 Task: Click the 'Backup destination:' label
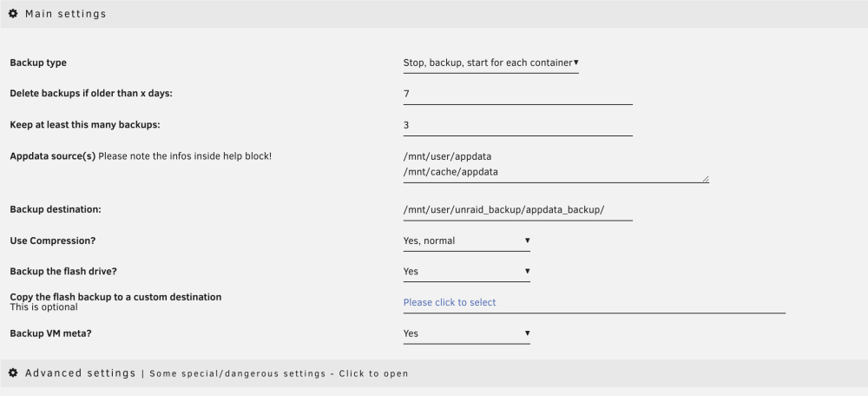pos(56,209)
